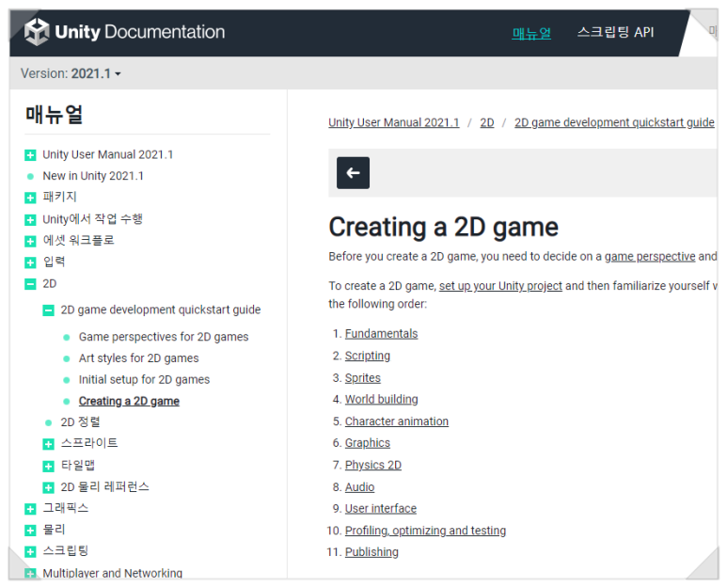Open the Character animation link

coord(397,421)
